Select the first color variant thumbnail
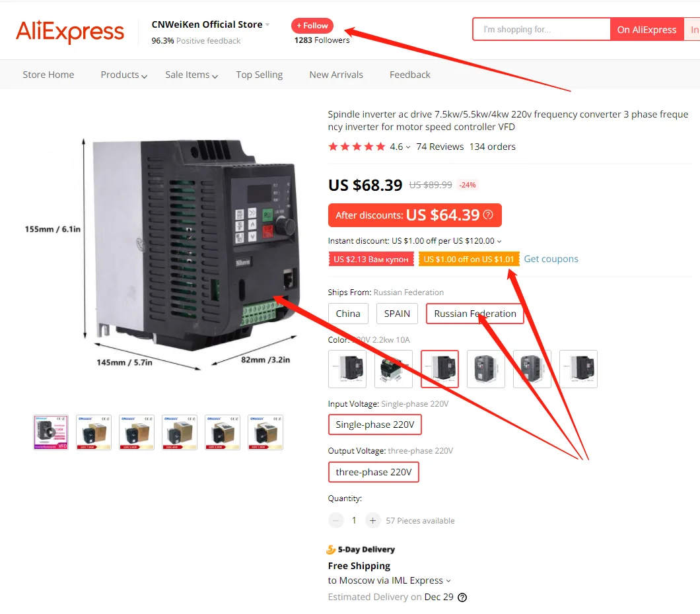 (x=347, y=369)
